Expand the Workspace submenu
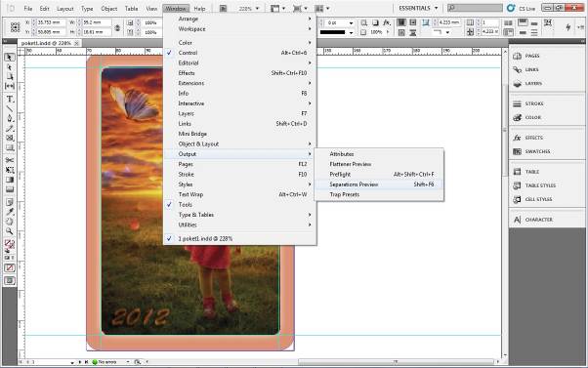 point(239,29)
